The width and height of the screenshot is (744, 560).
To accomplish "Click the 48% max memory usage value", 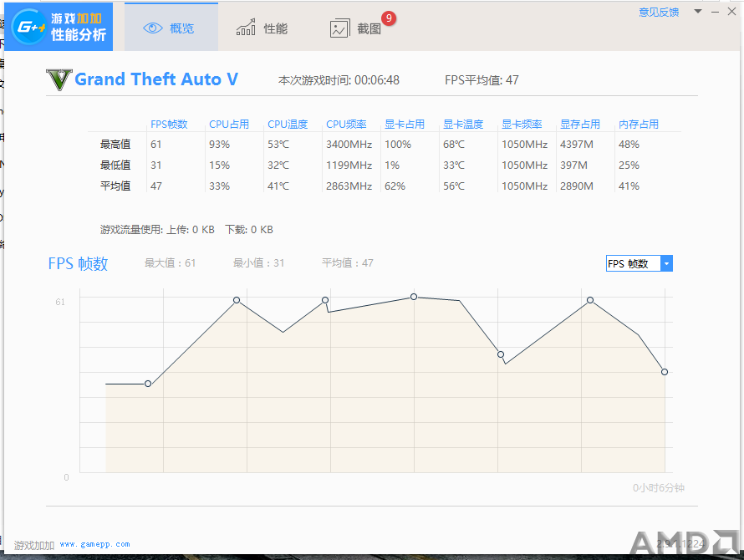I will (x=629, y=145).
